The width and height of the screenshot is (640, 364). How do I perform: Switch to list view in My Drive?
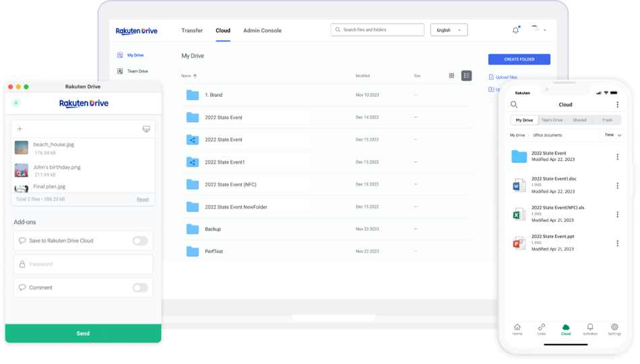click(467, 76)
